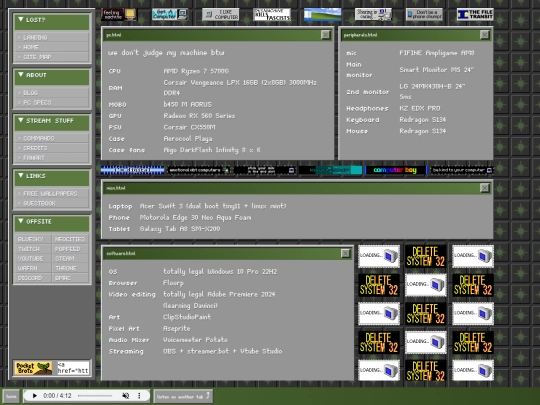Collapse the STREAM STUFF section
This screenshot has height=405, width=540.
pyautogui.click(x=52, y=122)
